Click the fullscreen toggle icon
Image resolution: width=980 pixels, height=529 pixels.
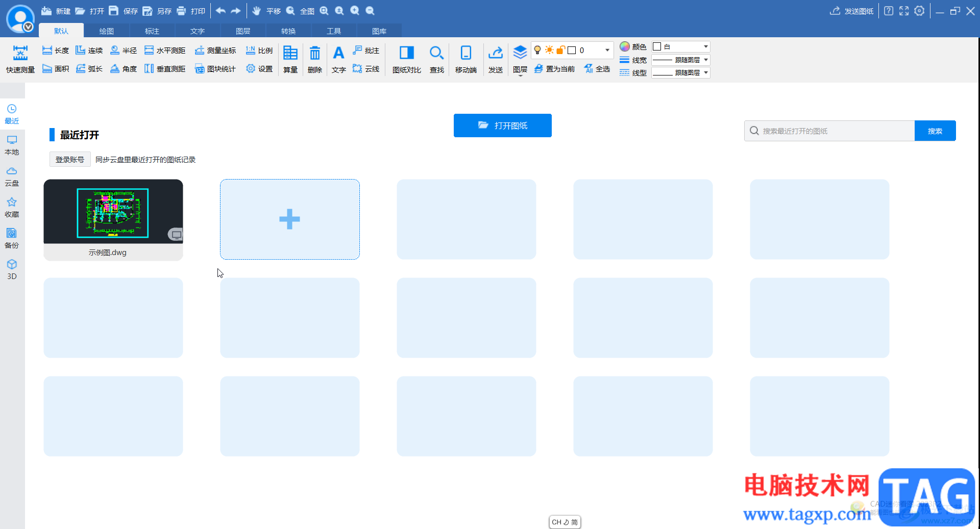[x=904, y=11]
